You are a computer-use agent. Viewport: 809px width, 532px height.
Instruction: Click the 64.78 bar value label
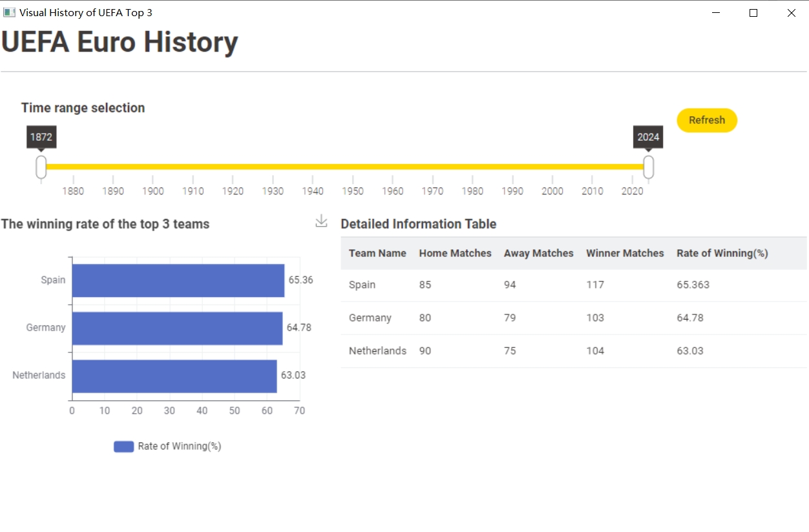coord(299,328)
